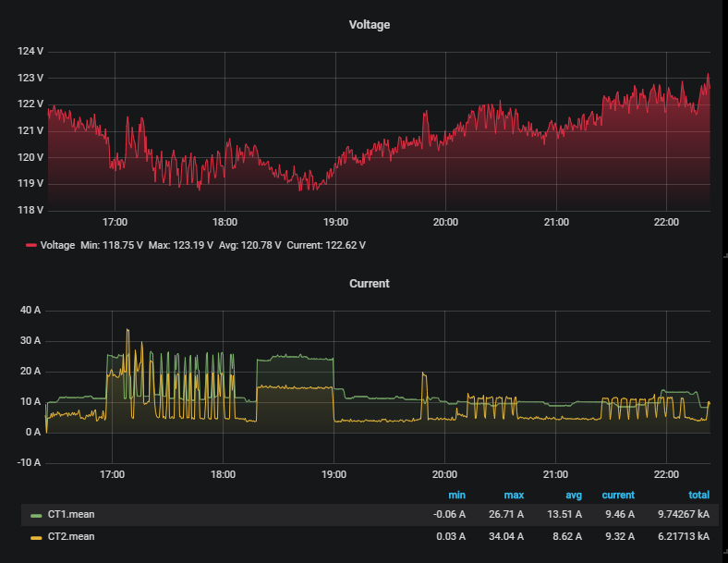Toggle the CT1.mean series label
The height and width of the screenshot is (563, 728).
point(72,516)
